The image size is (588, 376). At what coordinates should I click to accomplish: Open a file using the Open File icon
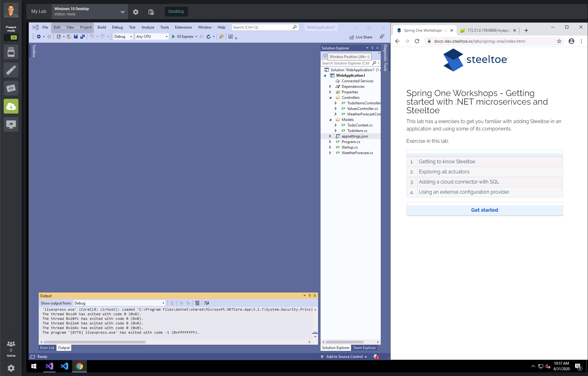[69, 37]
